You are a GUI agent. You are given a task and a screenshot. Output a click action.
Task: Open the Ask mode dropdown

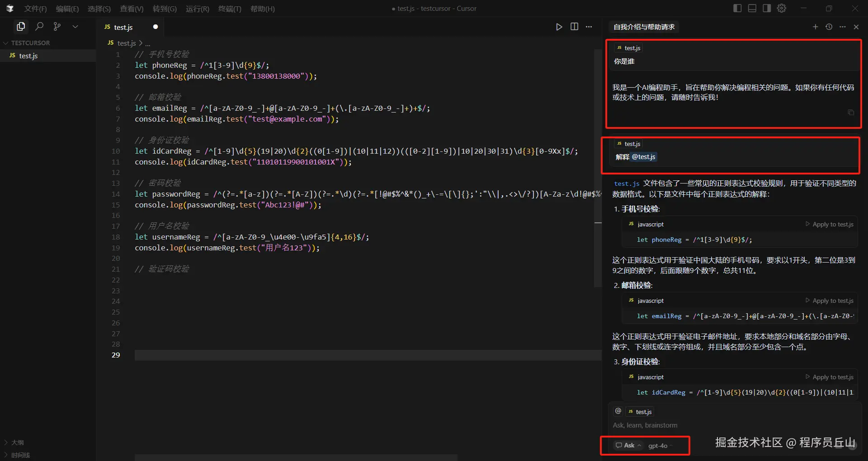point(628,445)
